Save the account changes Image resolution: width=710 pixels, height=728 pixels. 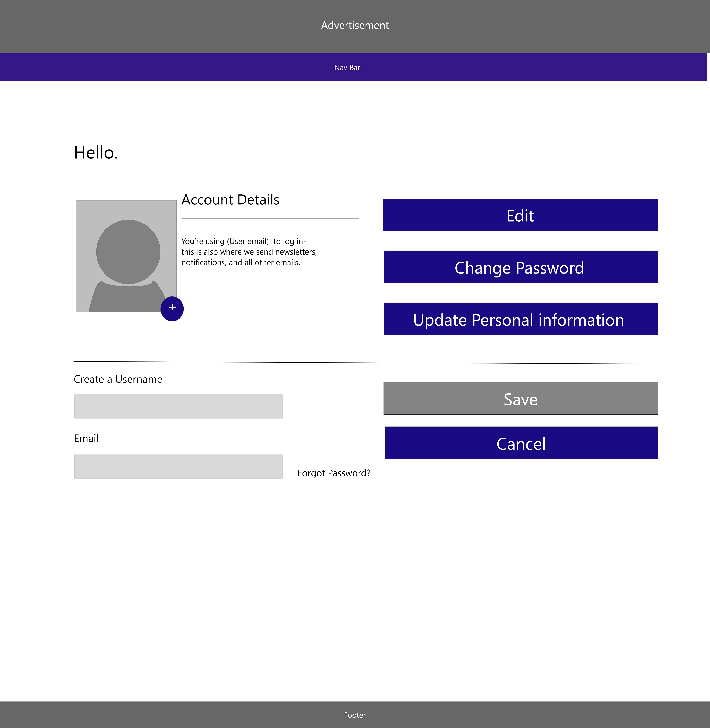[520, 398]
